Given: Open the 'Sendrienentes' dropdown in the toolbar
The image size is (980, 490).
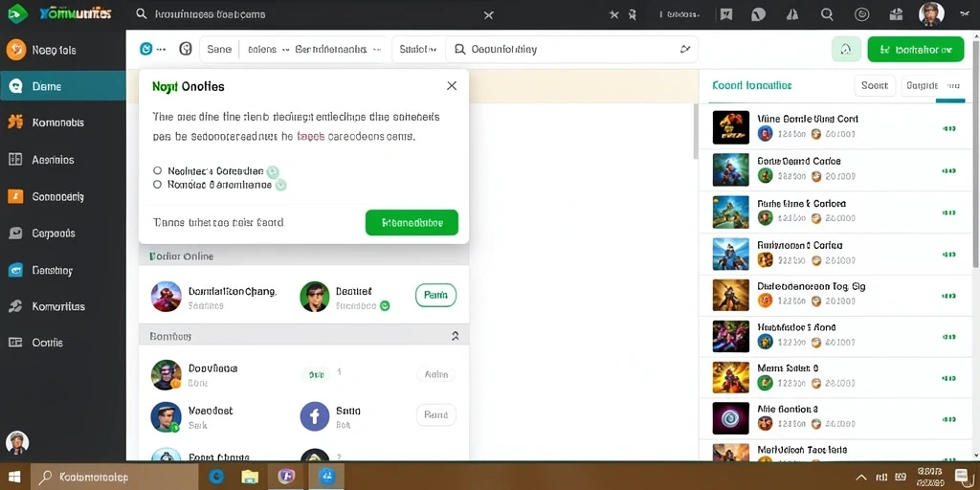Looking at the screenshot, I should coord(338,49).
